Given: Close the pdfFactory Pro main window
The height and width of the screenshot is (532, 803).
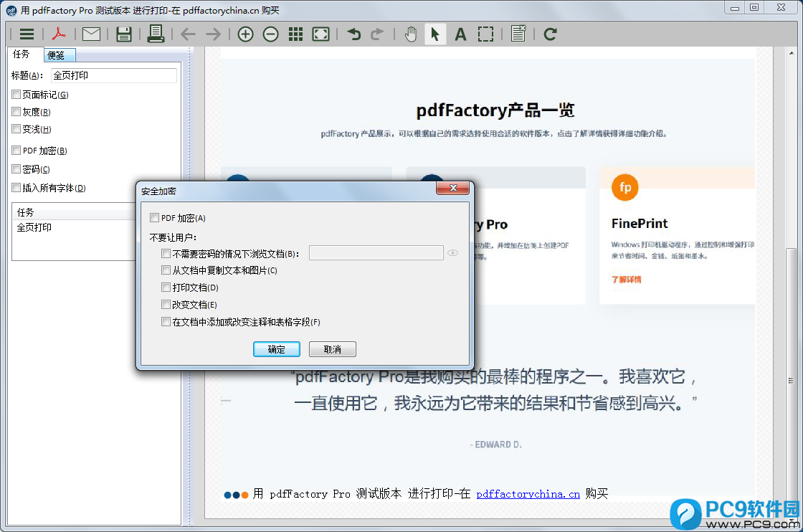Looking at the screenshot, I should click(781, 8).
